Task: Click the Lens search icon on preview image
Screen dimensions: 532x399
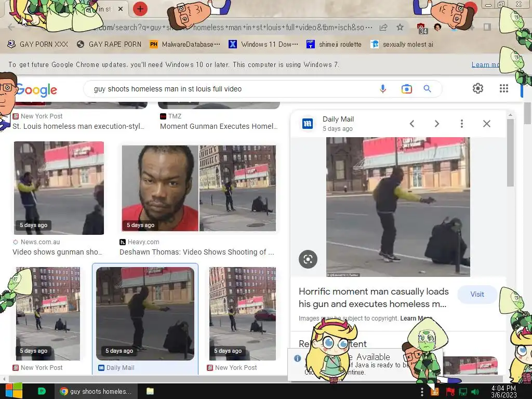Action: coord(308,259)
